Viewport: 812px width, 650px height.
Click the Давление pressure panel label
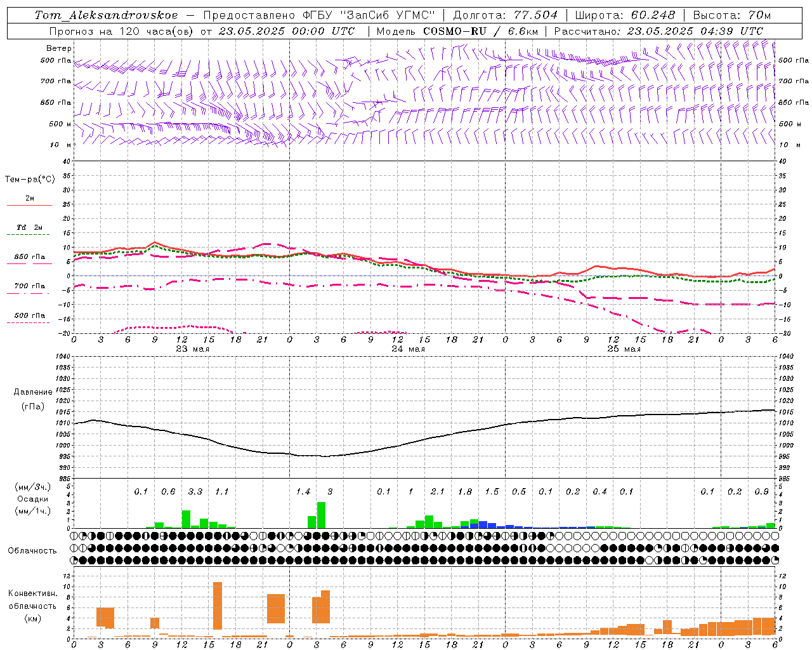tap(33, 392)
